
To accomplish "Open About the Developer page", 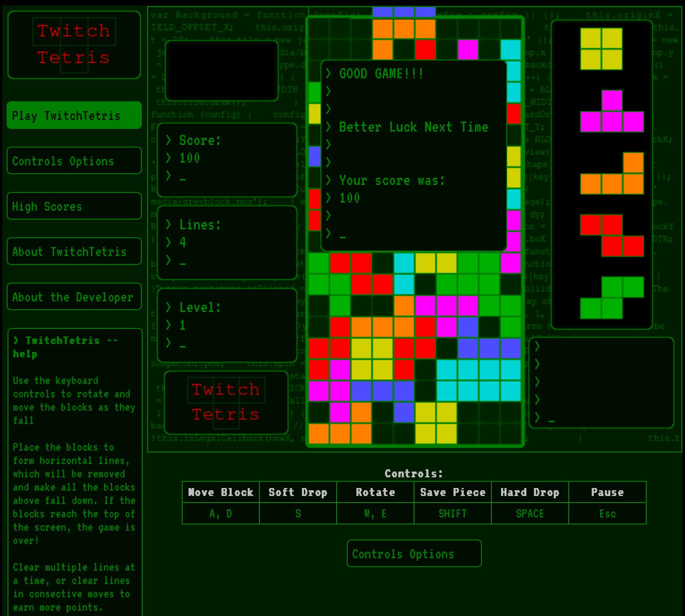I will tap(74, 297).
